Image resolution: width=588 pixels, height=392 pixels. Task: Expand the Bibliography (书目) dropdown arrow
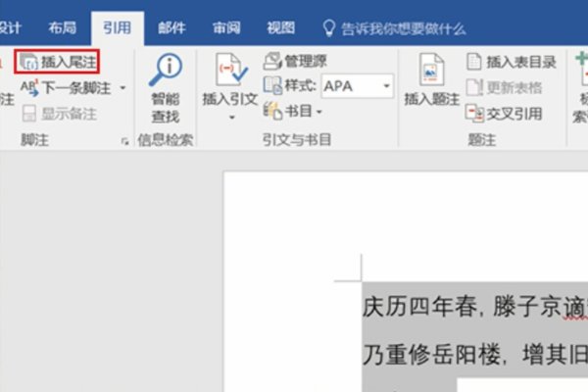point(319,112)
